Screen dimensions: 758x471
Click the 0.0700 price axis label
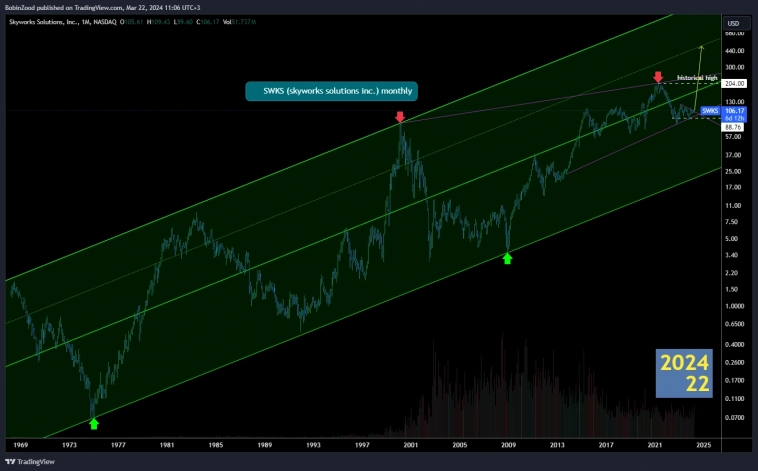pyautogui.click(x=734, y=417)
